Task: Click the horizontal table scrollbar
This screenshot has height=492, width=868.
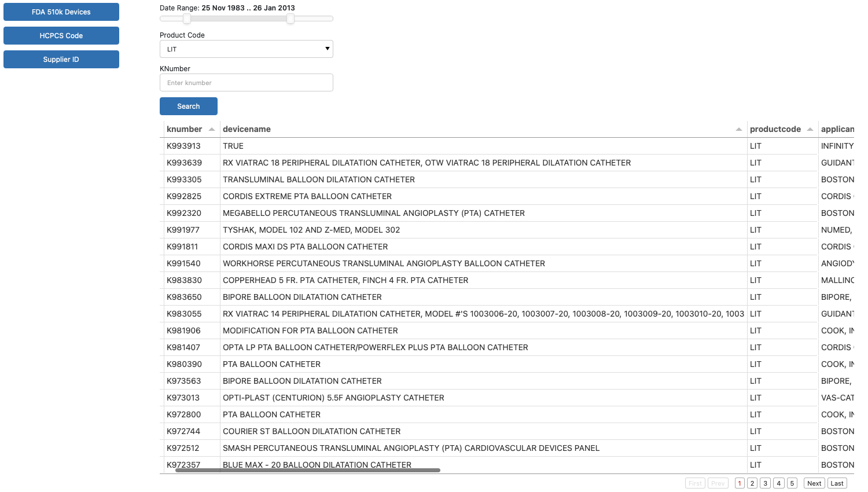Action: point(308,471)
